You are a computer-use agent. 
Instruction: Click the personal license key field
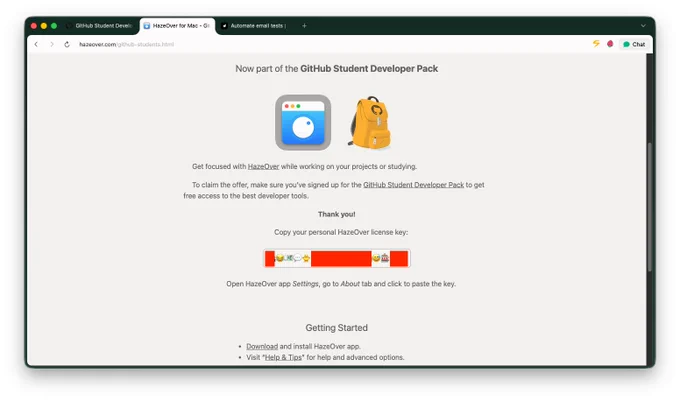pyautogui.click(x=337, y=258)
